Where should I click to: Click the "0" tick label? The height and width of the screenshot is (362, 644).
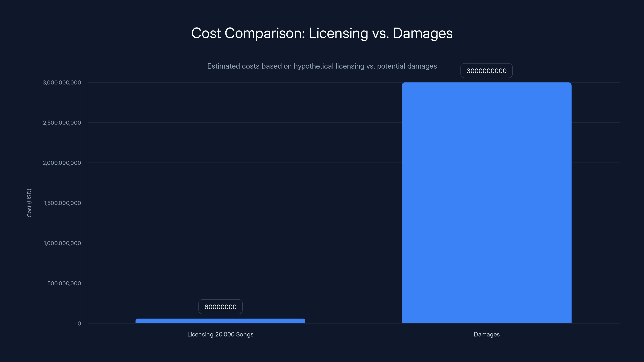tap(79, 324)
